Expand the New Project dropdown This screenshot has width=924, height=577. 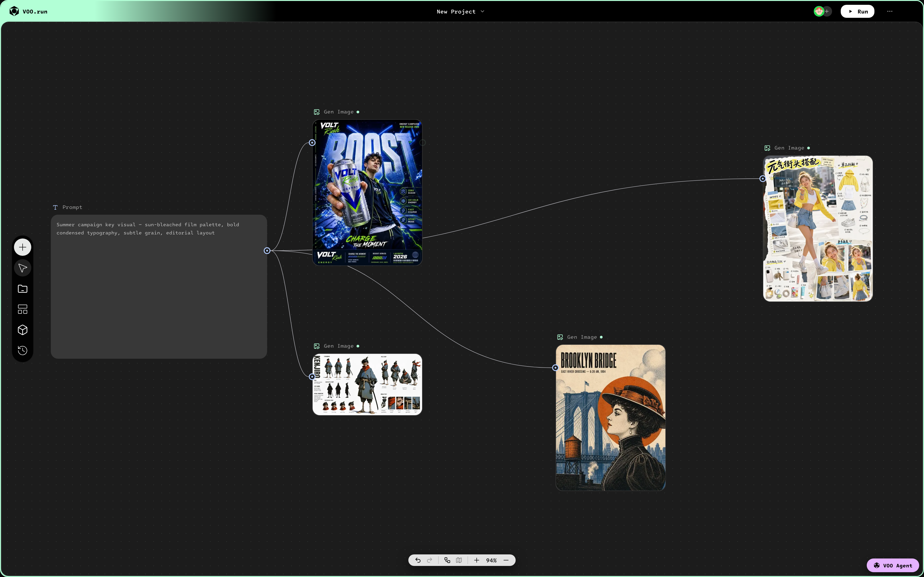pos(461,12)
